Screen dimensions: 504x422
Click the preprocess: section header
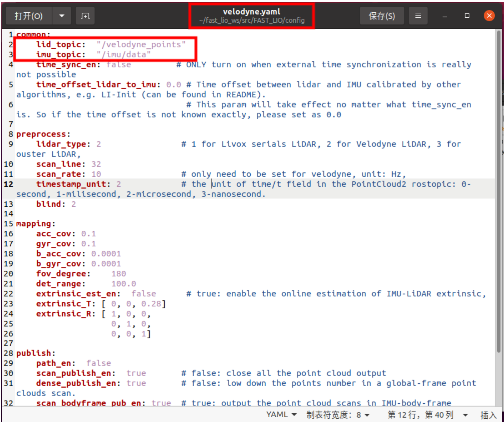tap(43, 134)
